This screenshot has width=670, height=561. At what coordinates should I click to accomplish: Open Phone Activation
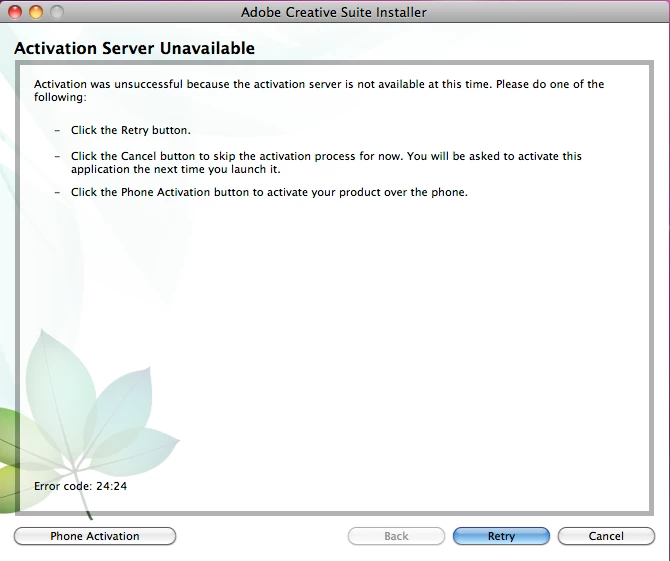(x=95, y=536)
